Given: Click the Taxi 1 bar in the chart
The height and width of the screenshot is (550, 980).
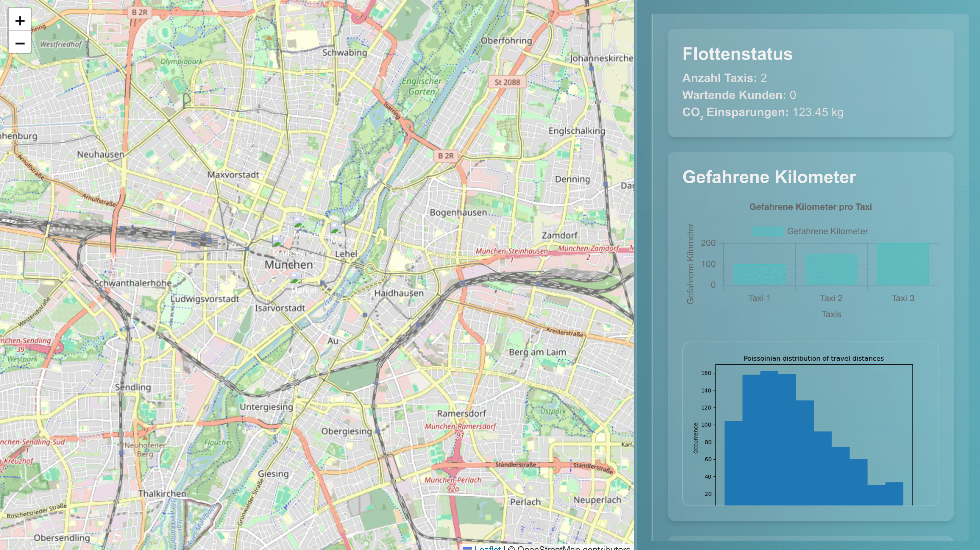Looking at the screenshot, I should pyautogui.click(x=759, y=274).
